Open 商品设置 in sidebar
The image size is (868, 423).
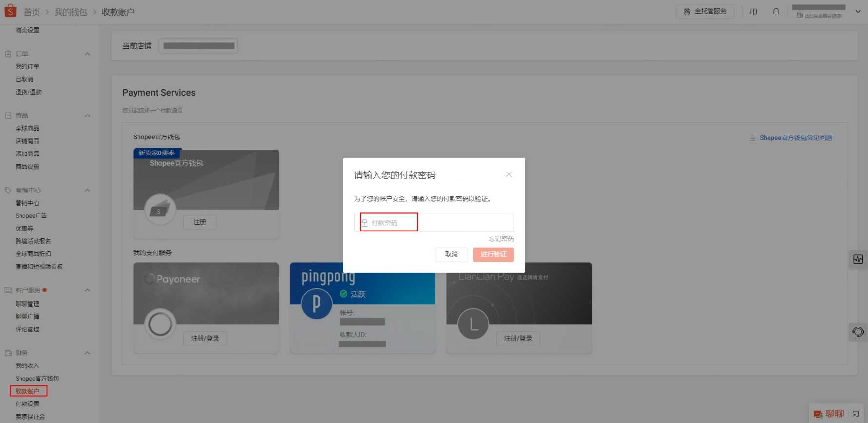27,166
